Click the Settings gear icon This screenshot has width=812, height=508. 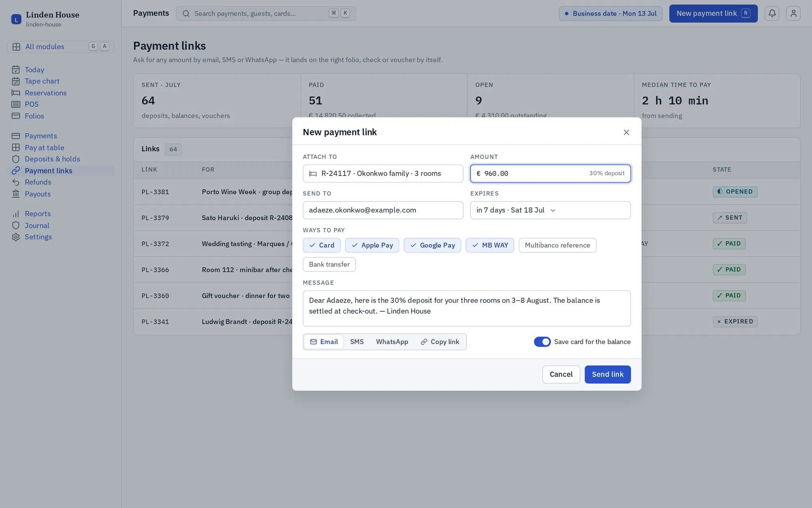point(16,237)
